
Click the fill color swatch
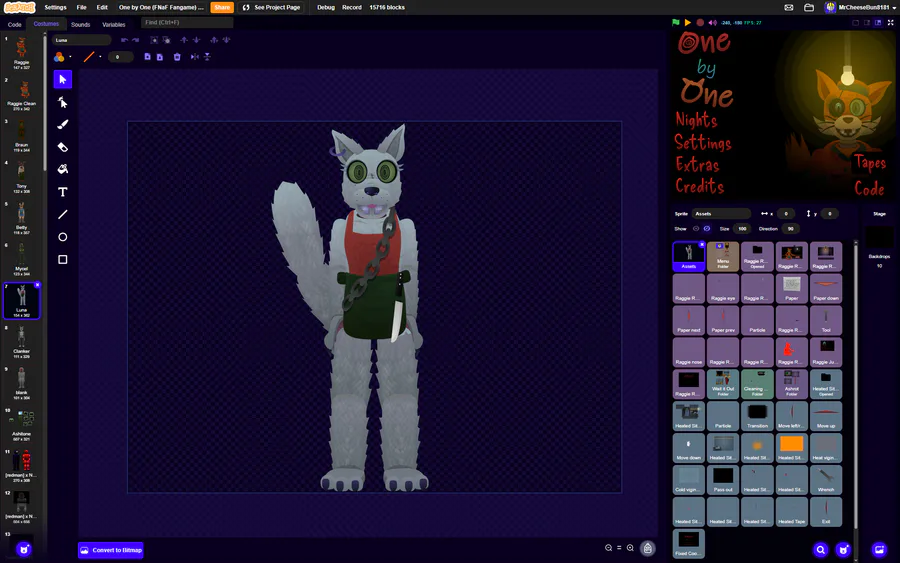click(59, 57)
